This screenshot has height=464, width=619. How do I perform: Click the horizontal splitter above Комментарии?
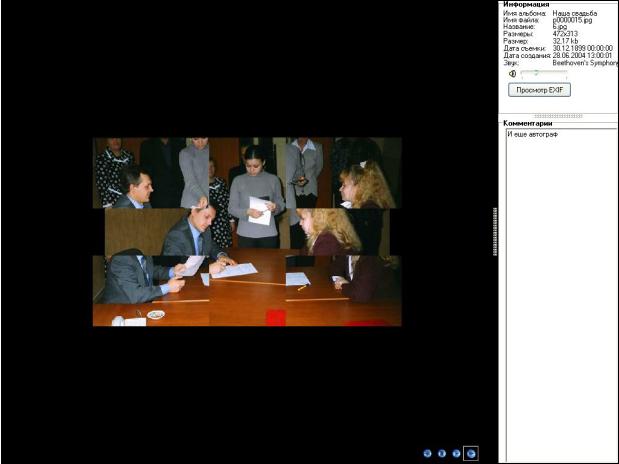tap(558, 116)
